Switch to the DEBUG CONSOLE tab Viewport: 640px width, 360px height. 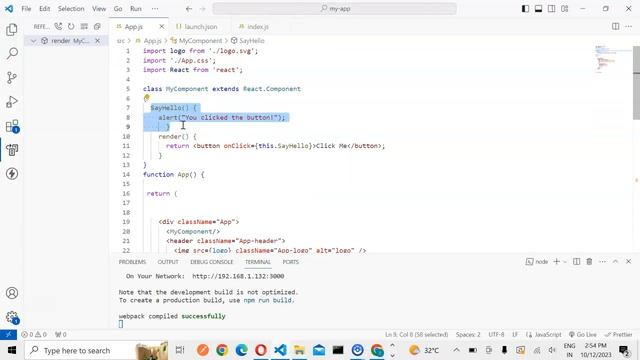[x=211, y=262]
